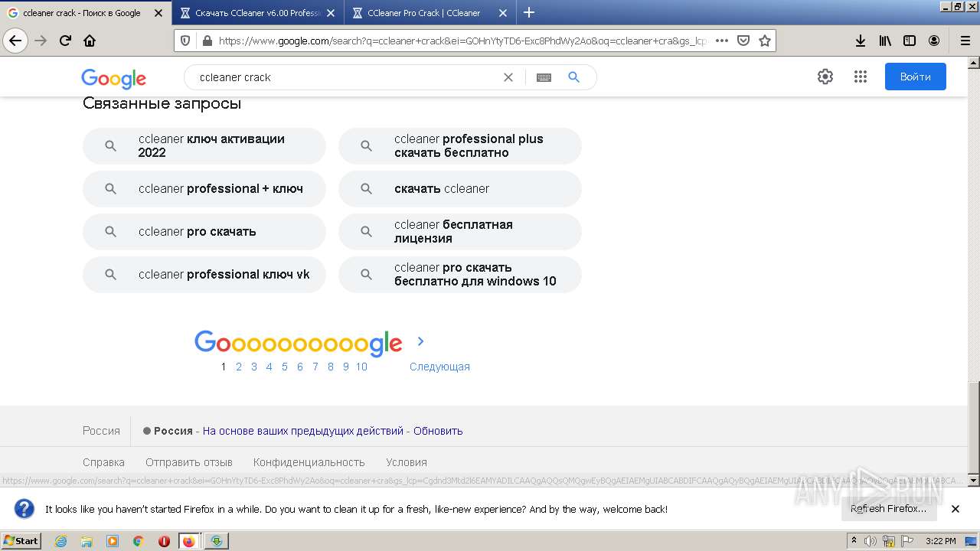This screenshot has height=551, width=980.
Task: Open the Downloads panel
Action: (861, 41)
